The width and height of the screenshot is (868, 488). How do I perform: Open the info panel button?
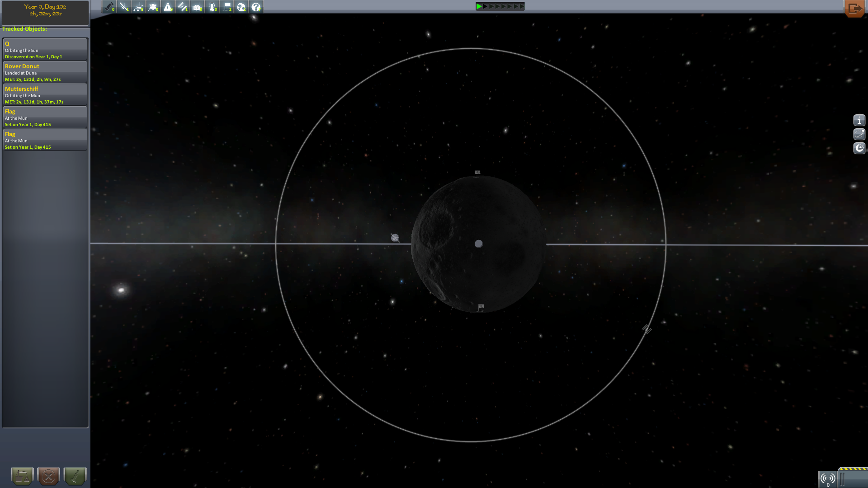tap(859, 120)
